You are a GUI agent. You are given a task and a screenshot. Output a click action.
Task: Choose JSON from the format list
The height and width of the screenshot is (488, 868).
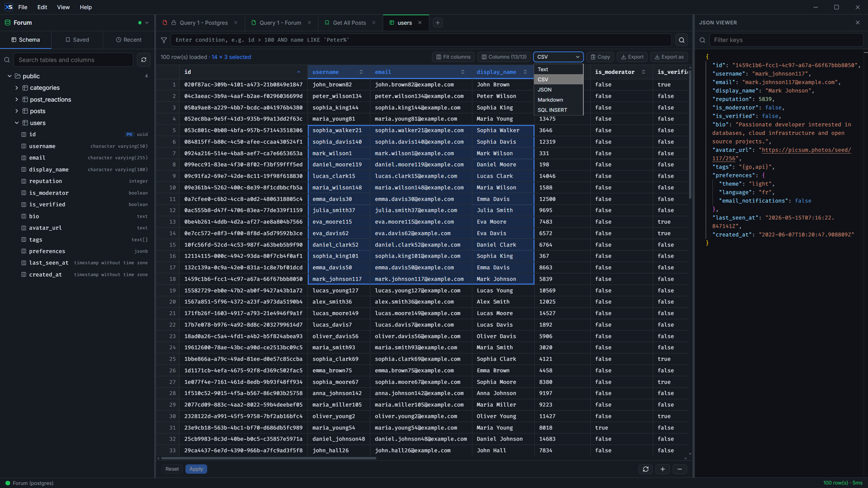click(558, 90)
